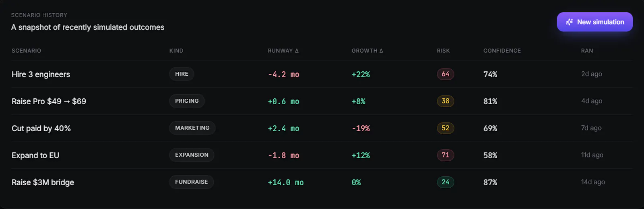This screenshot has height=209, width=644.
Task: Click the risk score 71 badge
Action: click(x=446, y=155)
